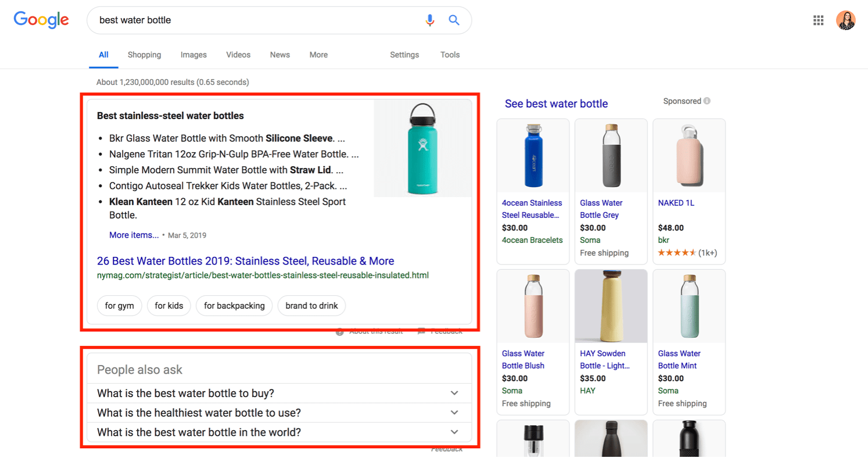This screenshot has width=868, height=458.
Task: Click 'Klean Kanteen 12 oz Kid' list item
Action: coord(228,208)
